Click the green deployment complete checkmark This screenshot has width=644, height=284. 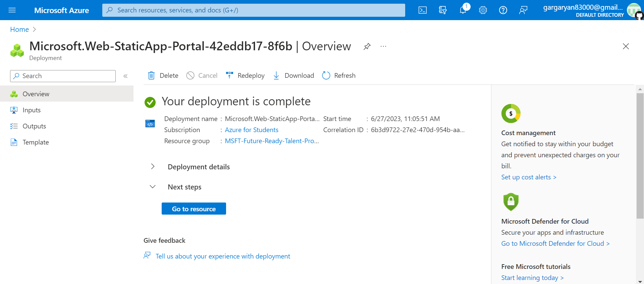pos(150,102)
